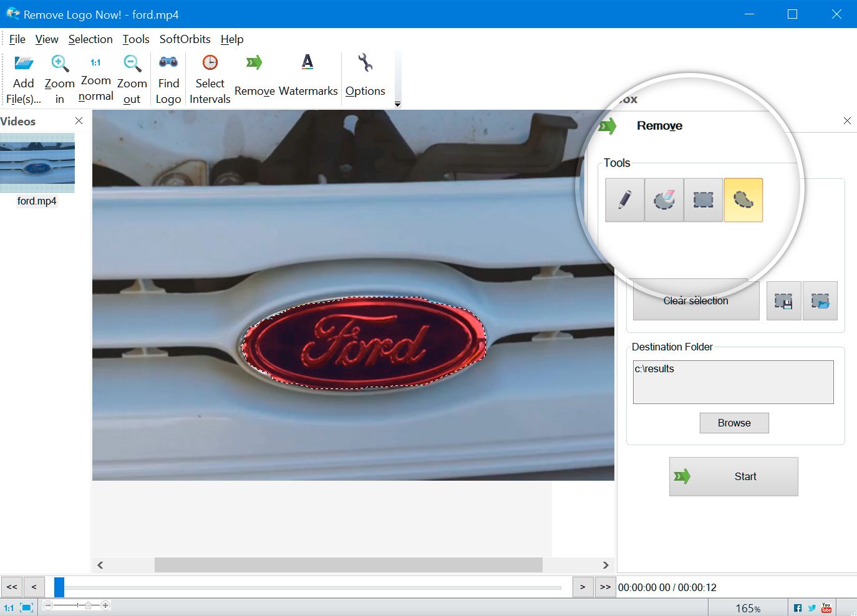
Task: Click the Zoom normal 1:1 toolbar icon
Action: pos(95,62)
